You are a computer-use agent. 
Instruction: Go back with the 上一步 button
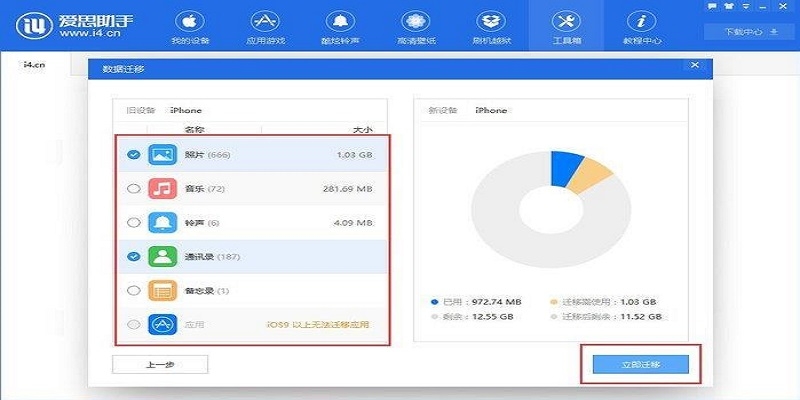160,364
